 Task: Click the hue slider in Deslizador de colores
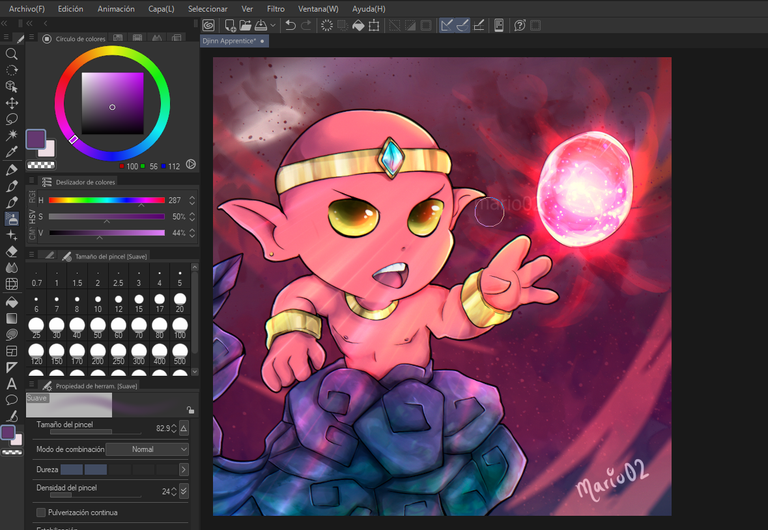coord(106,200)
